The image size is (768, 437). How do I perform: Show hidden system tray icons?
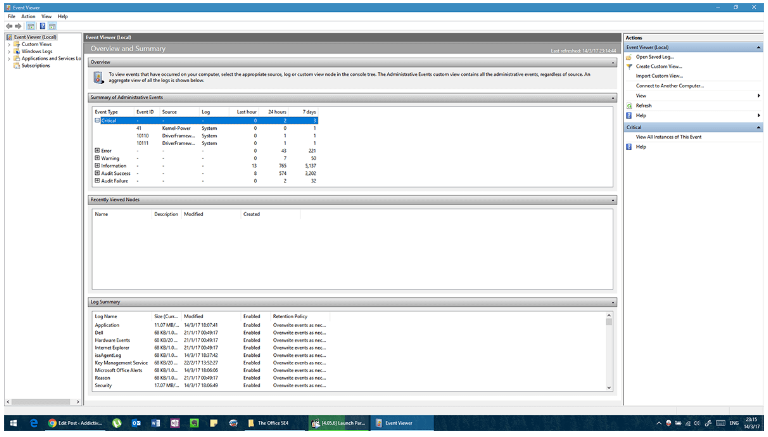click(x=659, y=423)
